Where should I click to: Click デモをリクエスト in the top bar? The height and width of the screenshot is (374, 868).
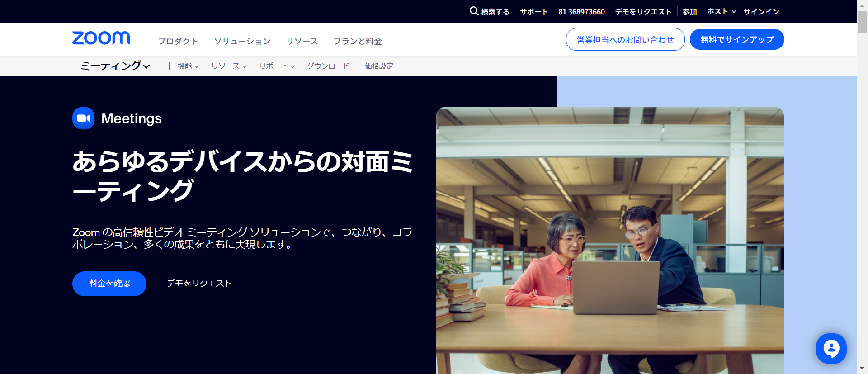(x=643, y=12)
